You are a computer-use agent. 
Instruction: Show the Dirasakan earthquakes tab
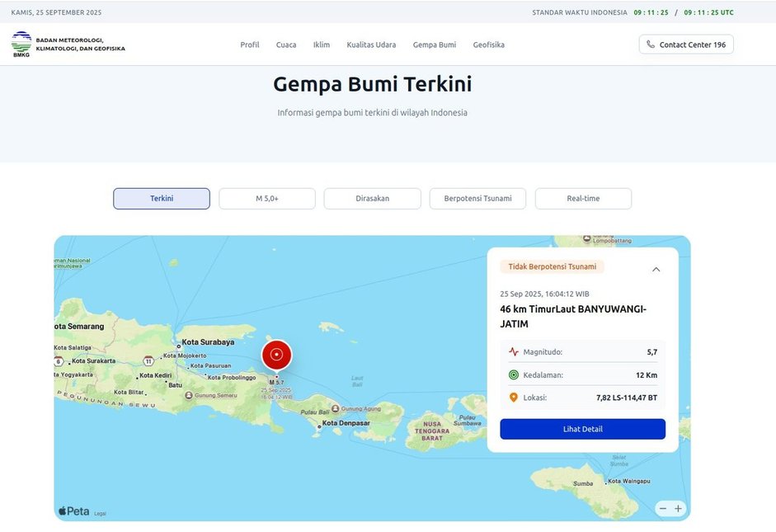point(372,199)
